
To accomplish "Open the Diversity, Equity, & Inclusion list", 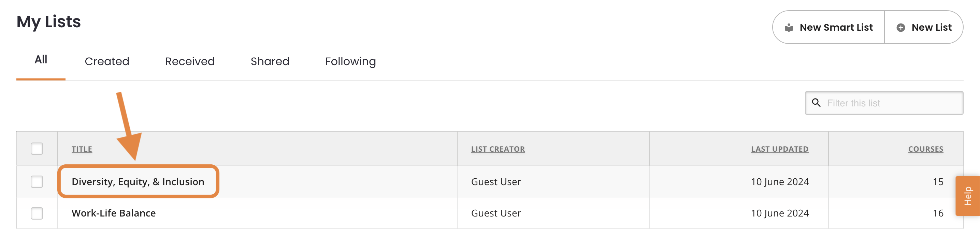I will coord(138,182).
